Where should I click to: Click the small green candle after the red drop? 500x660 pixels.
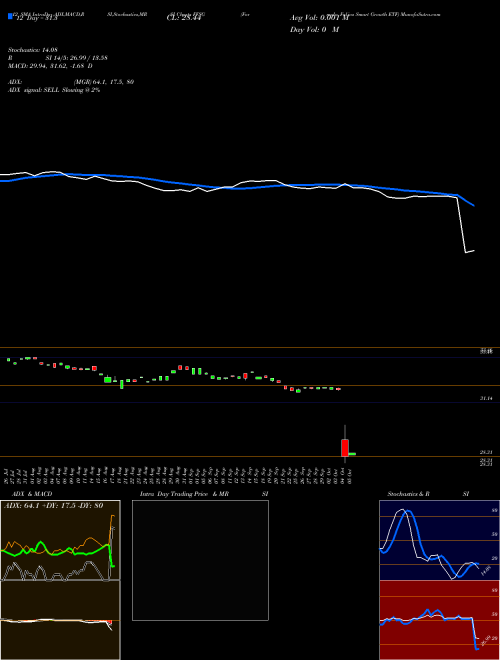point(352,454)
